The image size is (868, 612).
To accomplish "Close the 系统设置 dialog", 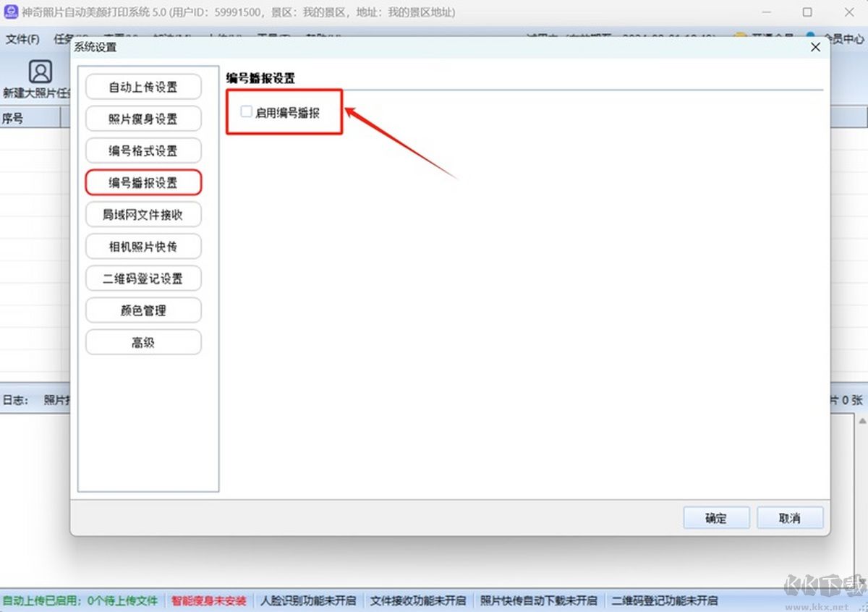I will [815, 46].
